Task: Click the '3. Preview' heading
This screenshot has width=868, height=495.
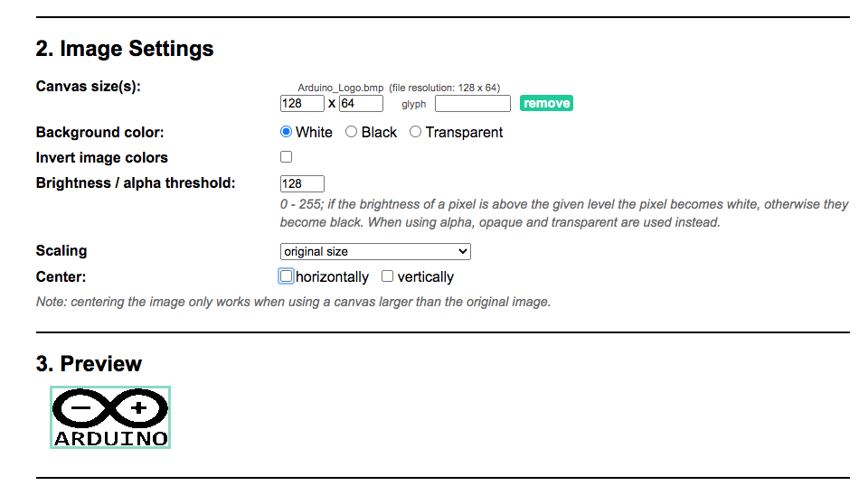Action: click(89, 364)
